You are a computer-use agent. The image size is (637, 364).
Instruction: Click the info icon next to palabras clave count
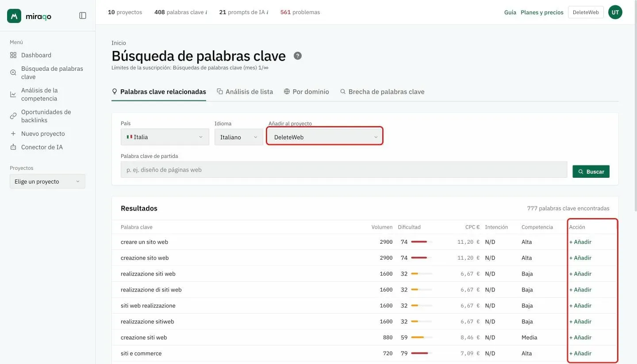[x=206, y=12]
